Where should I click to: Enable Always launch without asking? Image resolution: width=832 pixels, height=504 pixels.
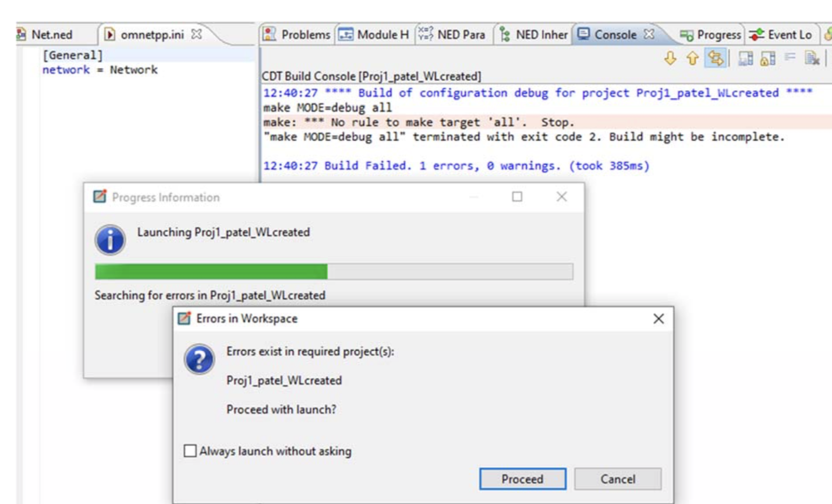(190, 451)
